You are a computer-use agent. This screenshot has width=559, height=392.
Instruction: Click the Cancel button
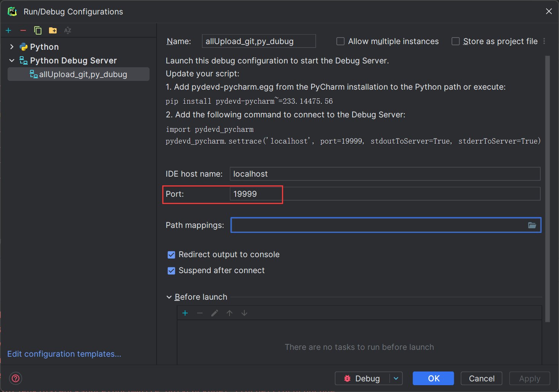coord(481,378)
